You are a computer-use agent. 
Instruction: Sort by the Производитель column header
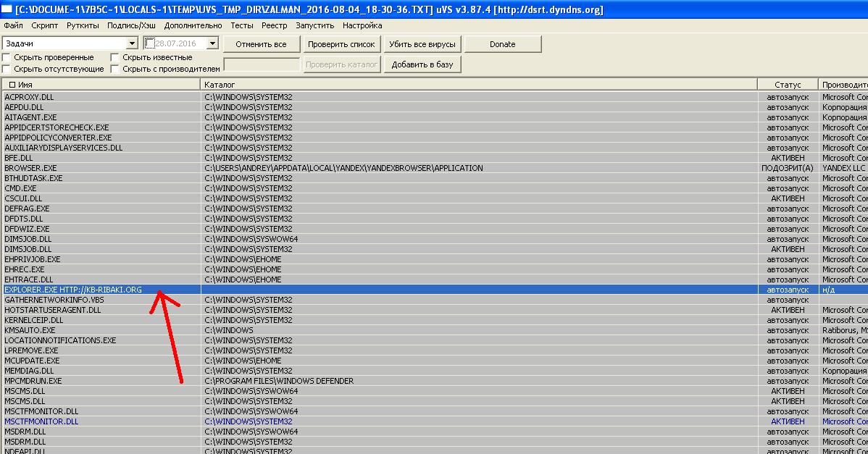tap(843, 85)
